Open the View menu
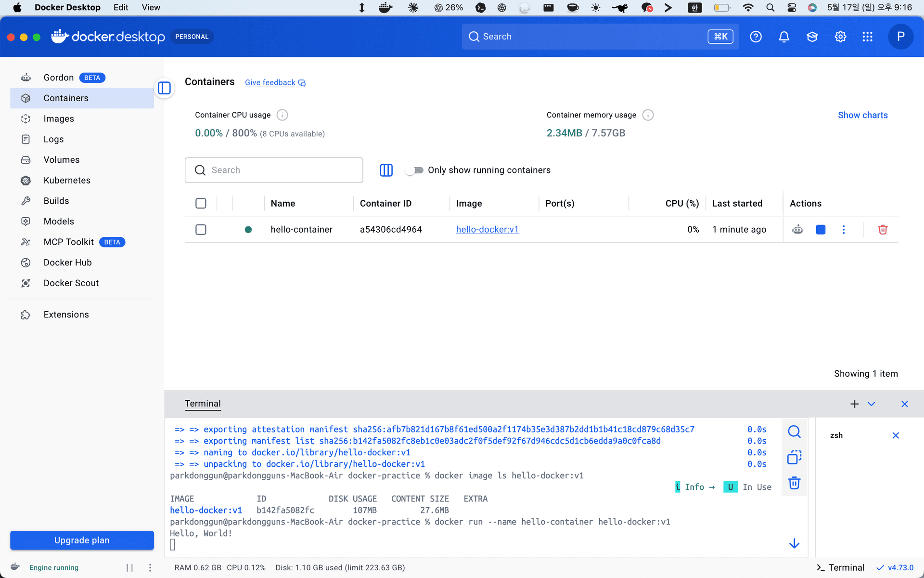Image resolution: width=924 pixels, height=578 pixels. click(151, 8)
